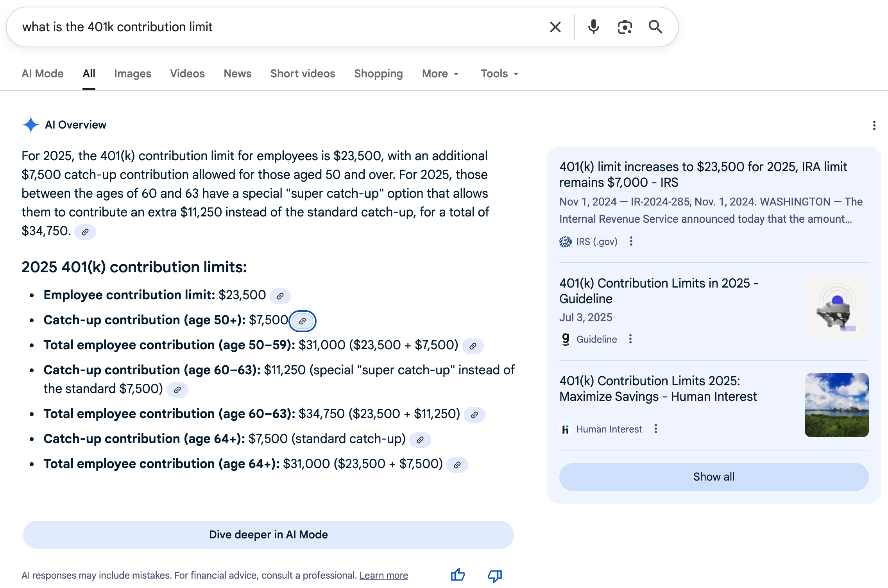
Task: Open three-dot menu beside IRS (.gov) source
Action: [x=631, y=241]
